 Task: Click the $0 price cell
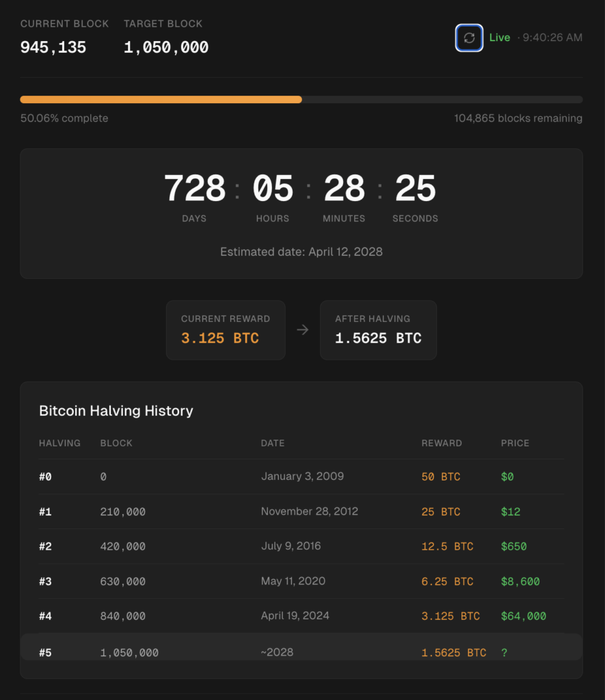click(507, 476)
